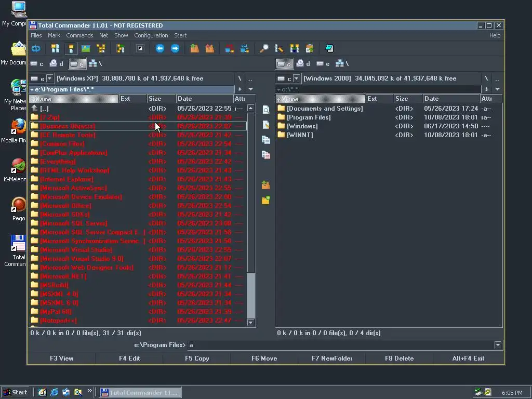Click the command line input field
This screenshot has height=399, width=532.
tap(340, 345)
